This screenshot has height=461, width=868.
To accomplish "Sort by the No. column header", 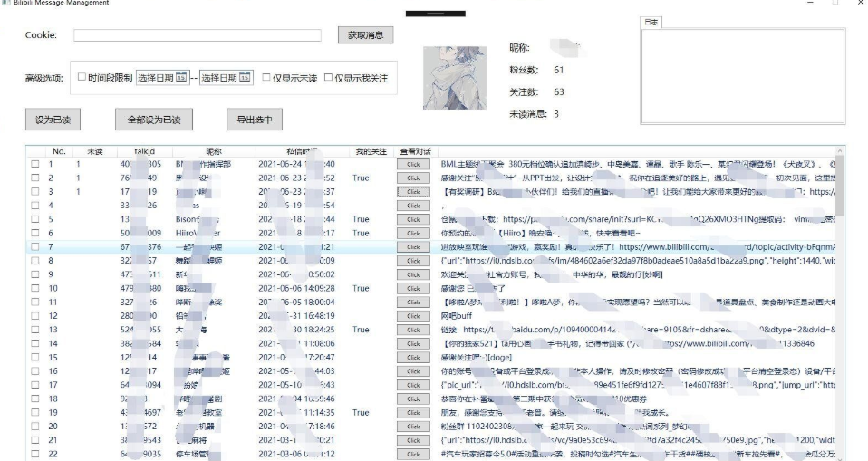I will click(x=59, y=151).
